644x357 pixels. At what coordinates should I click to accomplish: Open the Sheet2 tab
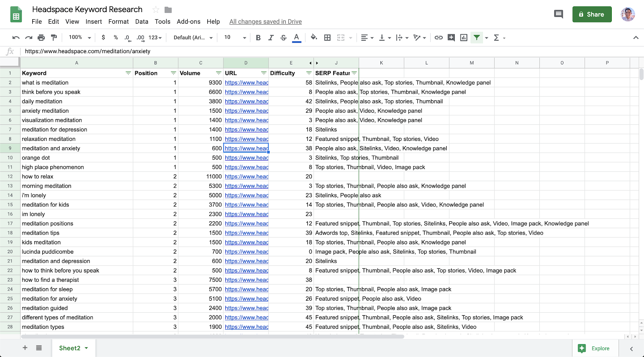(x=74, y=348)
